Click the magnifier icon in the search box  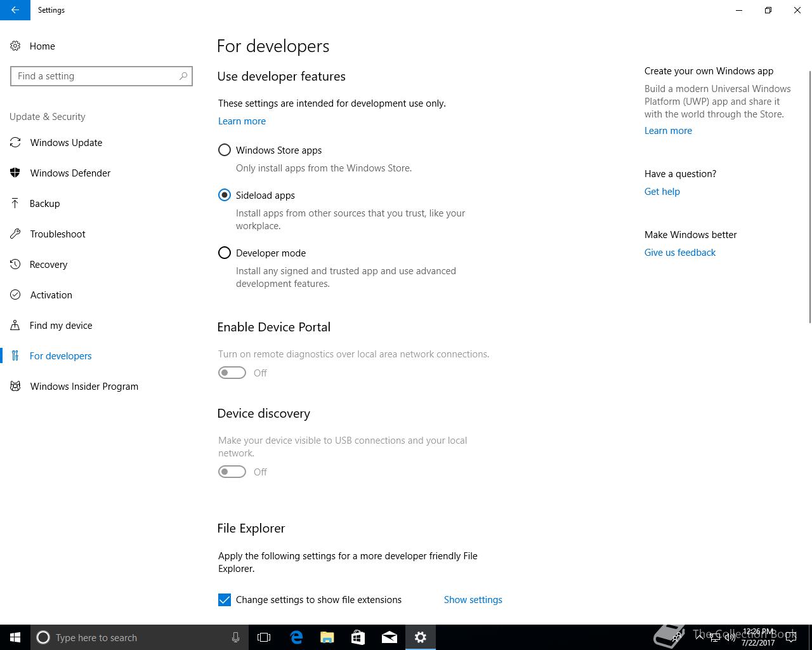pos(183,76)
